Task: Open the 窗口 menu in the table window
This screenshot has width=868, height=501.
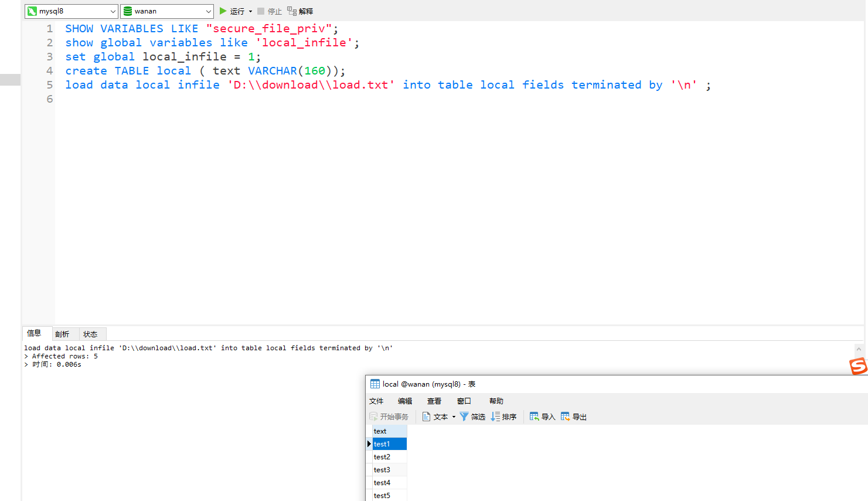Action: (464, 401)
